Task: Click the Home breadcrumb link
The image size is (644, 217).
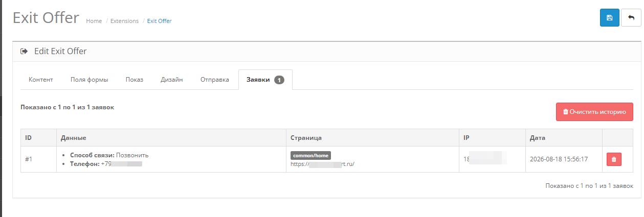Action: pos(94,21)
